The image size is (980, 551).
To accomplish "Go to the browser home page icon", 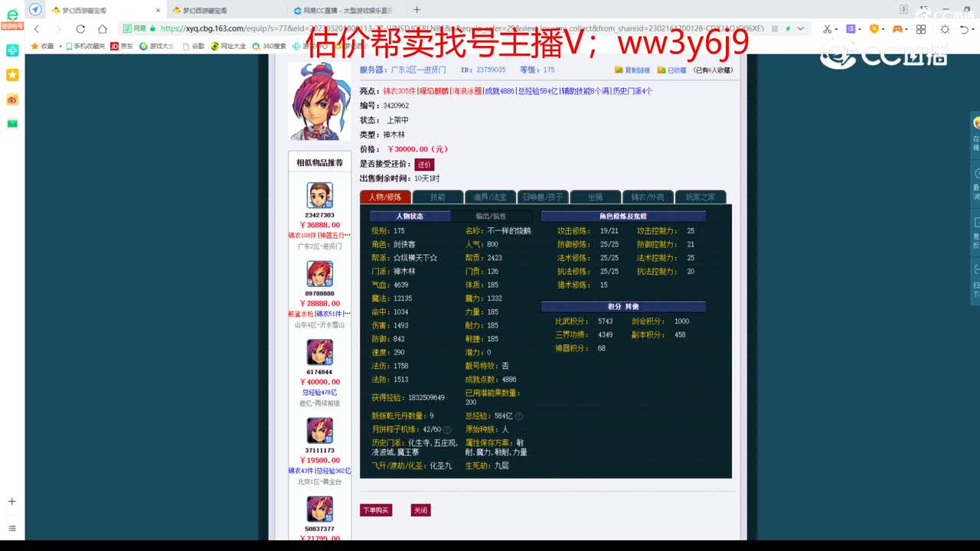I will (103, 29).
